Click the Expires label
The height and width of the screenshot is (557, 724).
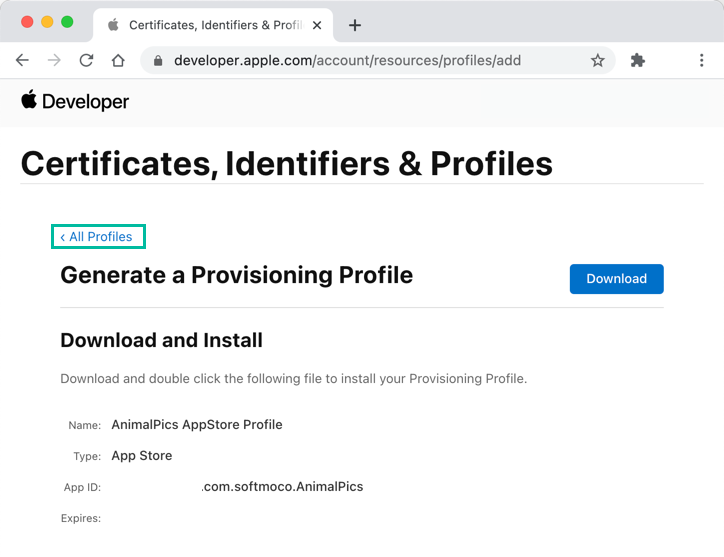click(81, 518)
